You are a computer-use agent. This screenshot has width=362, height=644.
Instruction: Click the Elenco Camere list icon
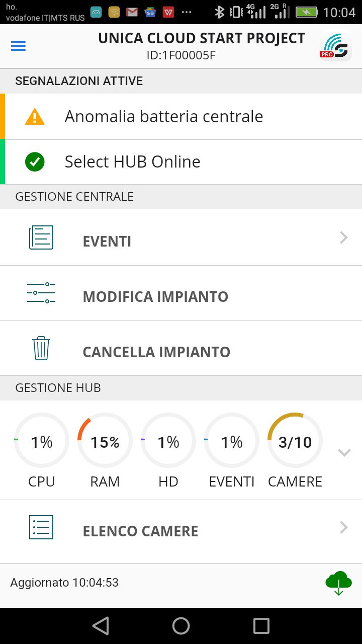pyautogui.click(x=41, y=527)
